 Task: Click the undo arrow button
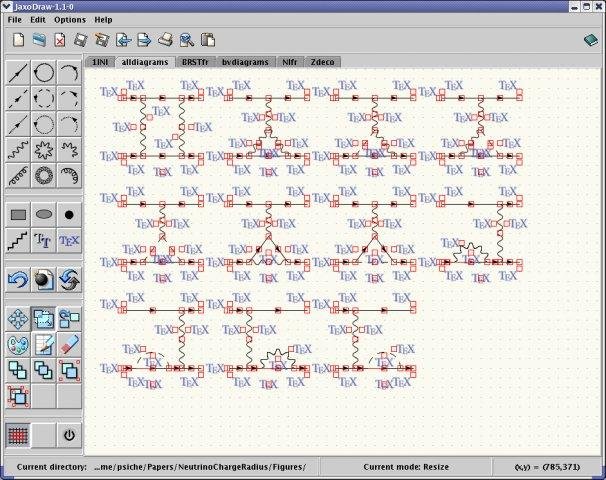click(x=18, y=280)
